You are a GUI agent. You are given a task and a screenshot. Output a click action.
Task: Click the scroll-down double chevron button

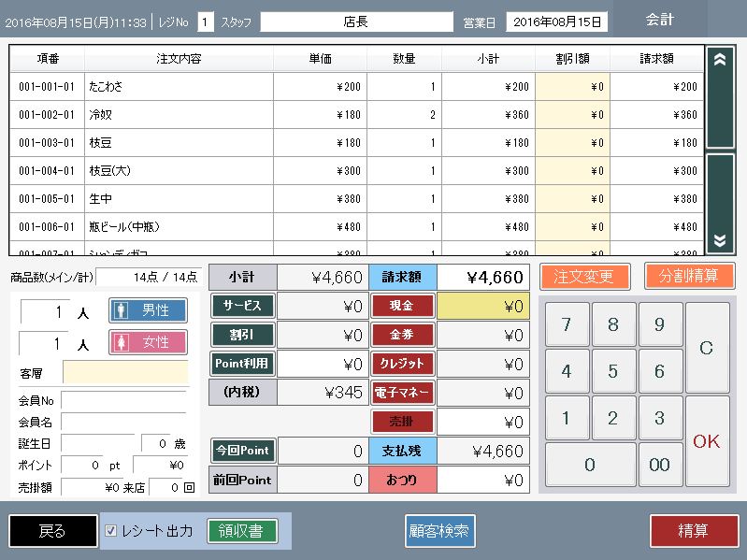coord(720,203)
